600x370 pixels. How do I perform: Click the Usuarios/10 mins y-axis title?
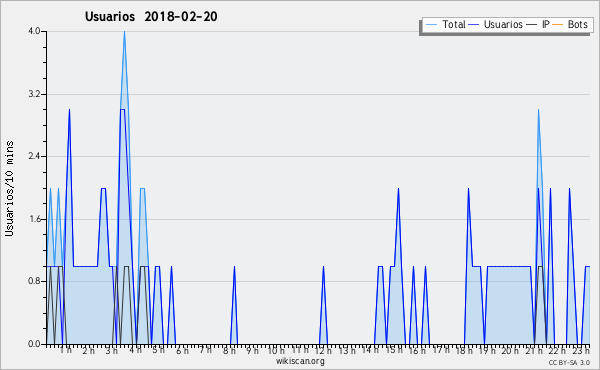pyautogui.click(x=9, y=189)
